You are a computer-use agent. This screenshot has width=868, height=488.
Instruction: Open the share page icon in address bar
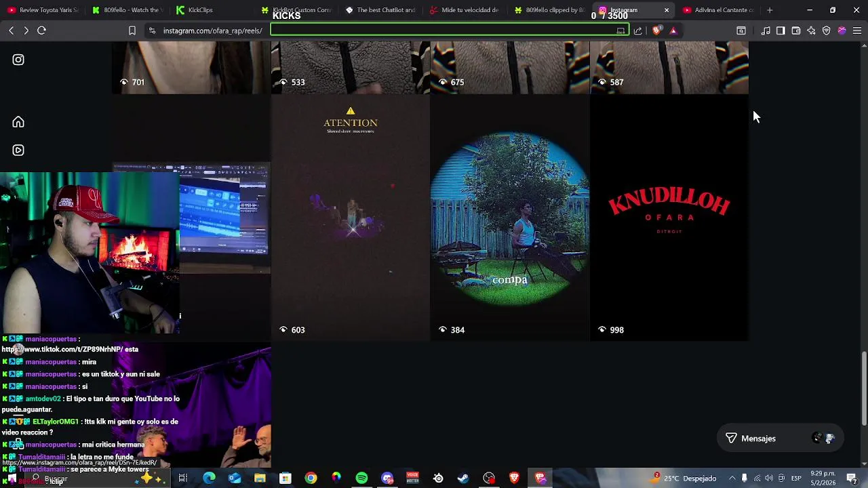click(x=637, y=30)
